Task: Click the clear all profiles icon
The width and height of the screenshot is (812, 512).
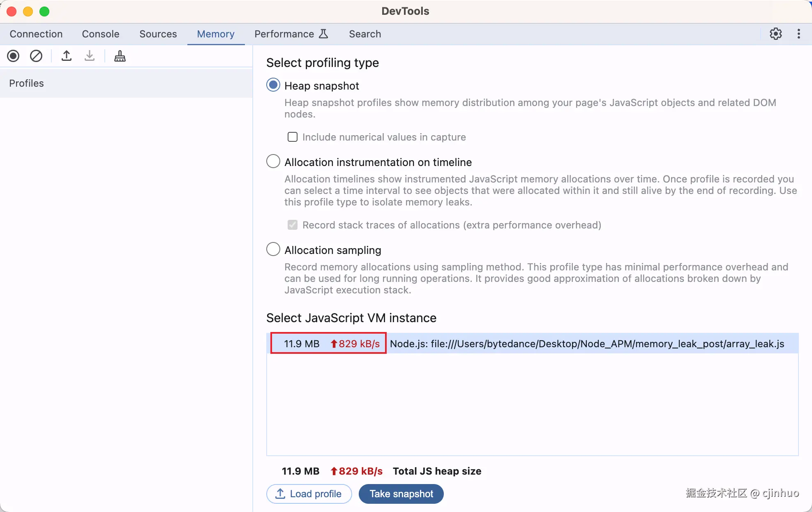Action: [x=36, y=56]
